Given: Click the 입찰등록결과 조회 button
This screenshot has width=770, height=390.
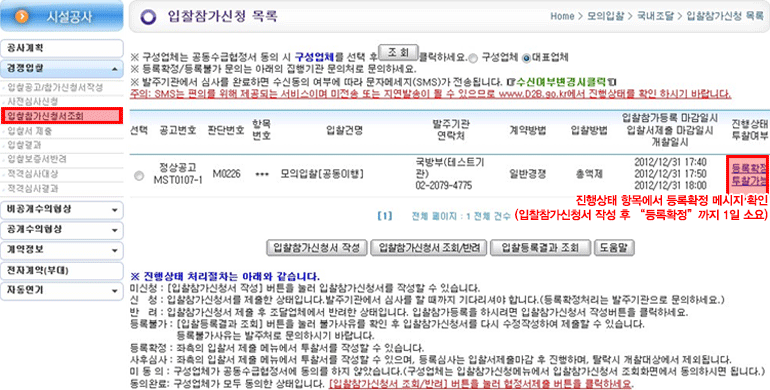Looking at the screenshot, I should point(540,248).
